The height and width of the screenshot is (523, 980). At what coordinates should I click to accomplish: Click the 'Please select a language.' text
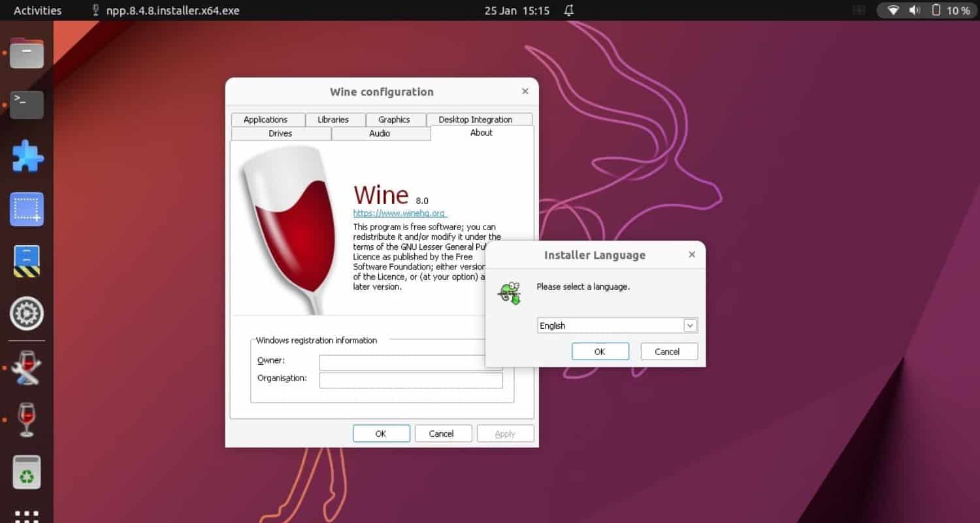click(583, 286)
